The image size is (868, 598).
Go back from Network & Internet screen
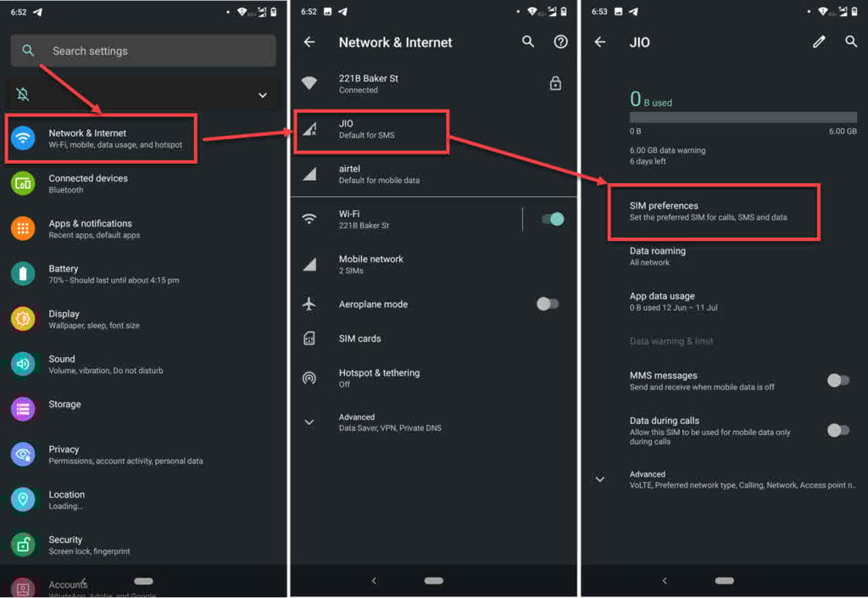click(x=309, y=42)
